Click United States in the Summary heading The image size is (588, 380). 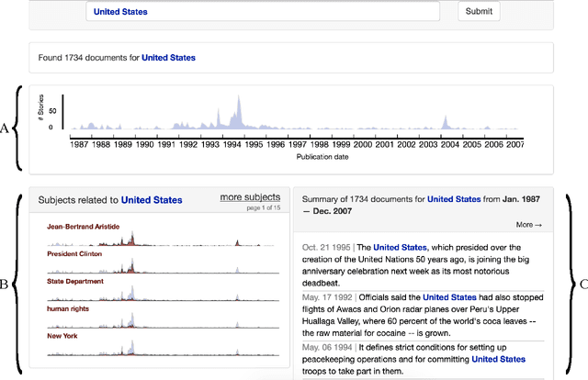pos(454,199)
